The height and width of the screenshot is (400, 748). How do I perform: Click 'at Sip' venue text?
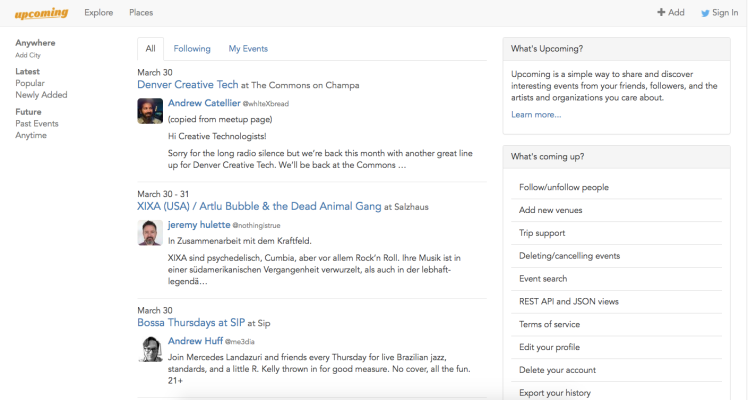coord(259,324)
